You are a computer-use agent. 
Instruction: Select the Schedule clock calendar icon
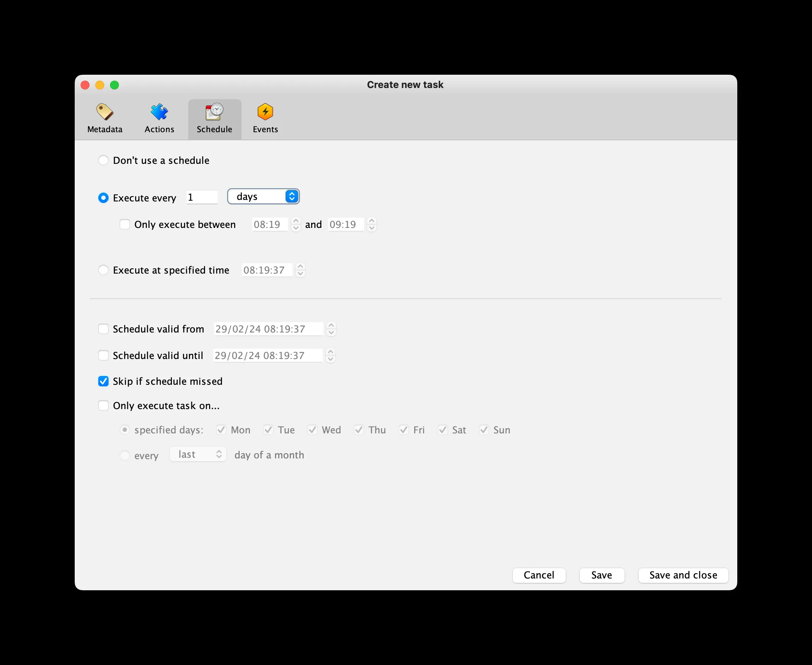click(214, 112)
